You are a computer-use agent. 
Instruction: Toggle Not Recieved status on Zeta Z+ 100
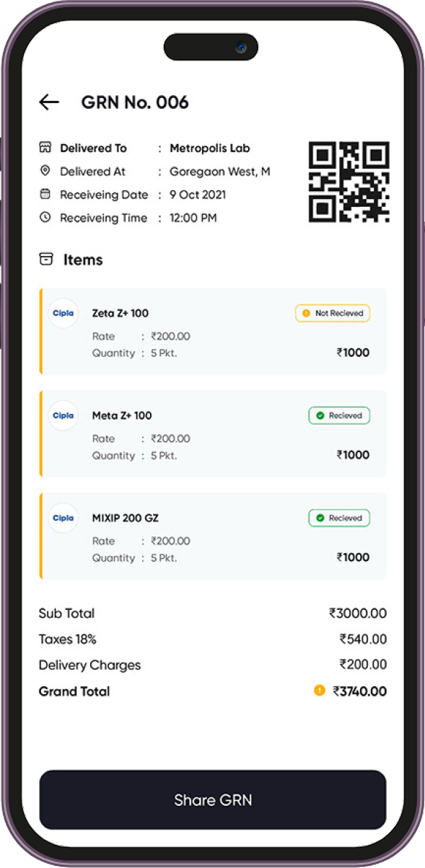pos(333,314)
